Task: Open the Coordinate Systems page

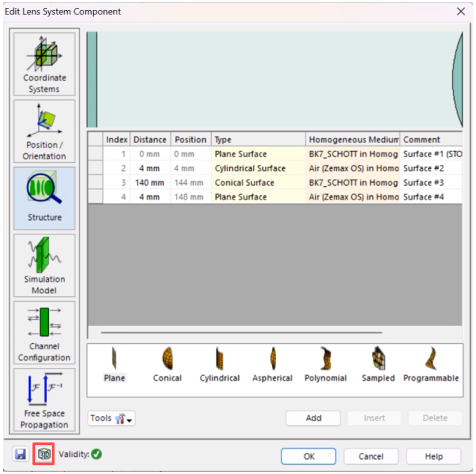Action: click(x=44, y=64)
